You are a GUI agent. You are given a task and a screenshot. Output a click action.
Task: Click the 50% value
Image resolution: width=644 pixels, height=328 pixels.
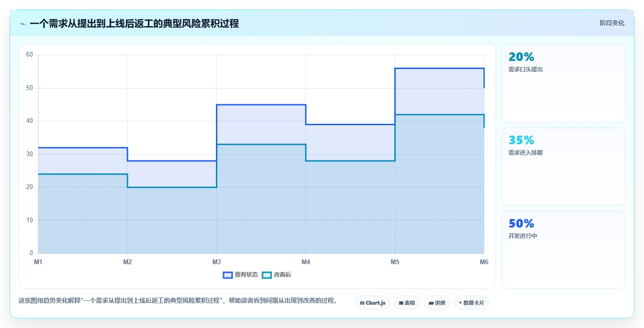click(x=521, y=224)
